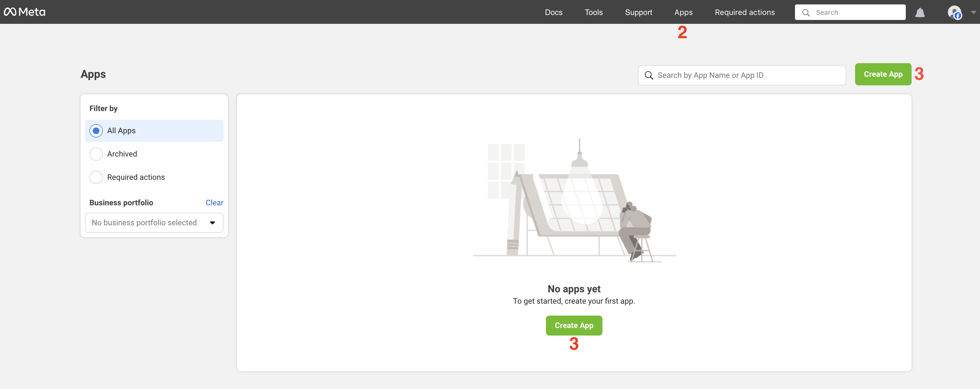
Task: Click the Meta logo
Action: (25, 12)
